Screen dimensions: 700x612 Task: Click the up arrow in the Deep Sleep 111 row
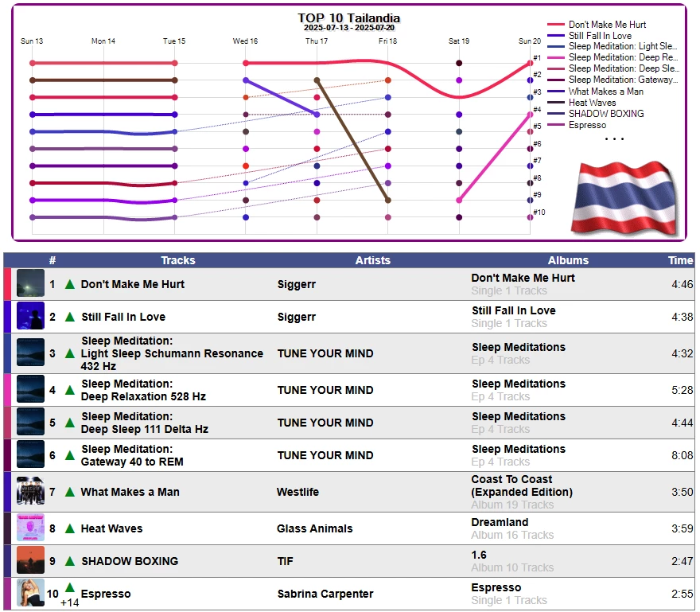click(70, 423)
